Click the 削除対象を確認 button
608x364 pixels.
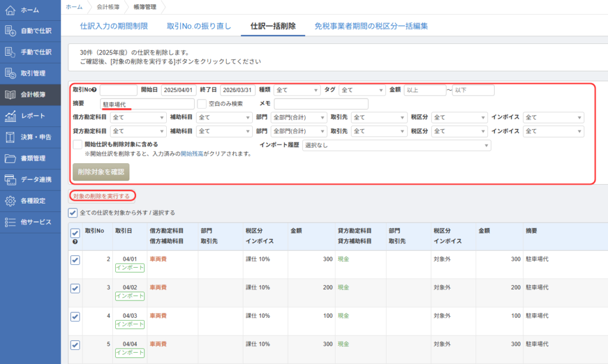coord(100,172)
